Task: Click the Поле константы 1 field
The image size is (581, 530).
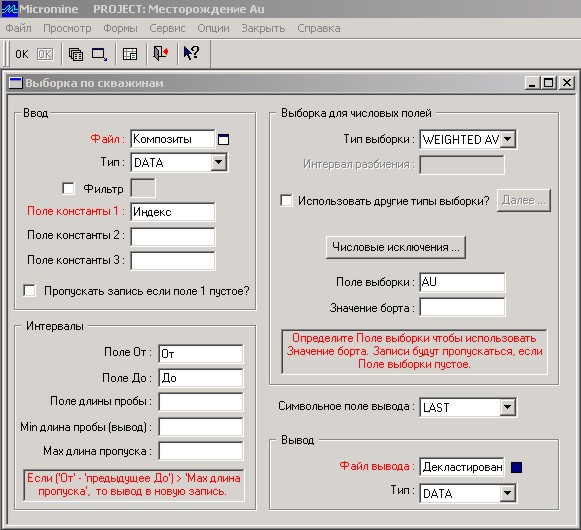Action: pyautogui.click(x=173, y=212)
